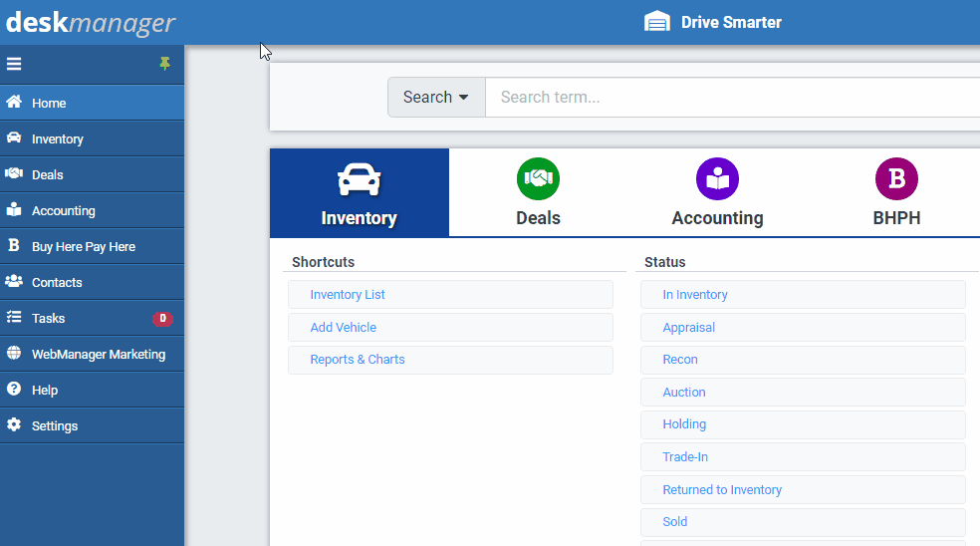The width and height of the screenshot is (980, 546).
Task: Click the Buy Here Pay Here B icon
Action: click(14, 246)
